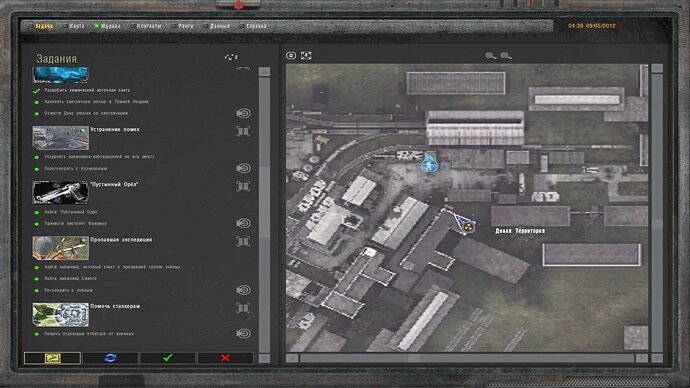The image size is (690, 388).
Task: Toggle map target for Устранение помех objective
Action: 243,168
